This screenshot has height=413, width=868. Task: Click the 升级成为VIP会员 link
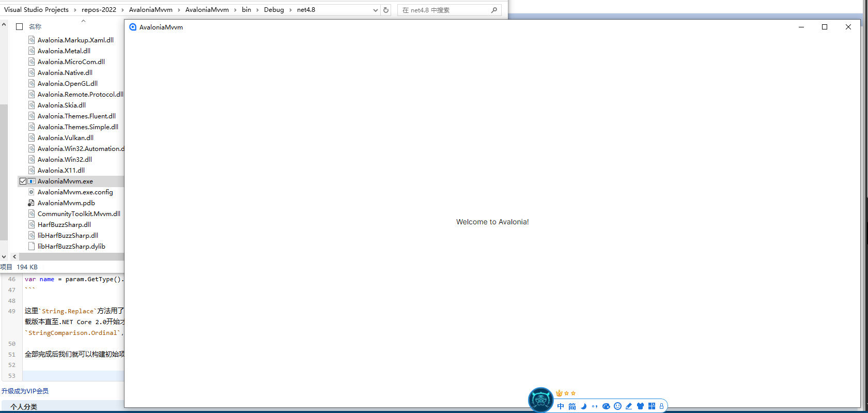(x=25, y=391)
